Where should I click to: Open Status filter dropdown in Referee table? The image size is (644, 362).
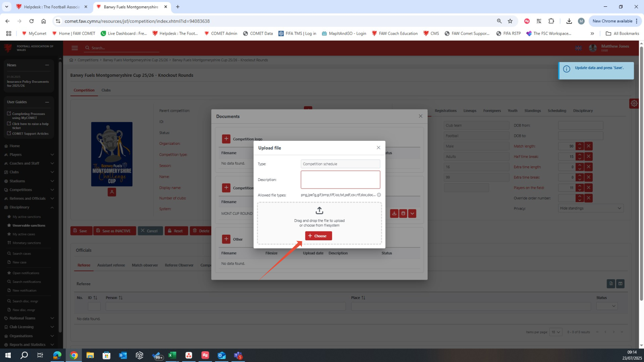click(x=607, y=306)
